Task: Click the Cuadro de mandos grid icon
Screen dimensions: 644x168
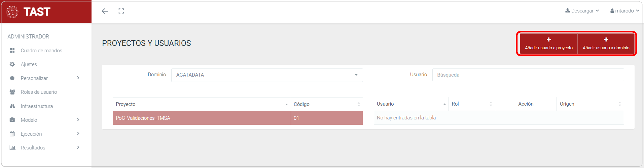Action: (x=12, y=51)
